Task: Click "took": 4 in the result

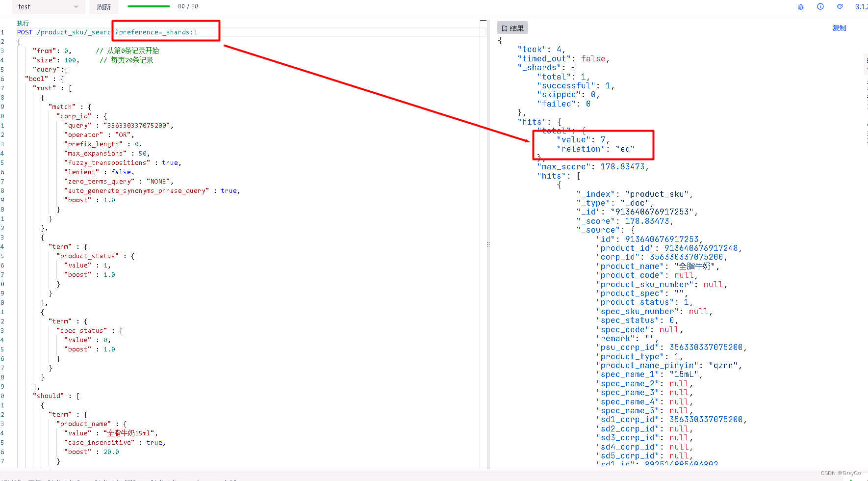Action: (x=541, y=50)
